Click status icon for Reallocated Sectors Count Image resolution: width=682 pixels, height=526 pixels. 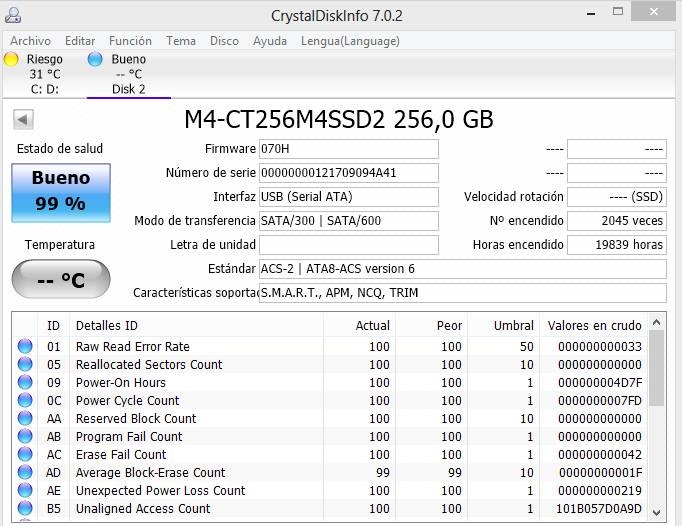[x=25, y=364]
